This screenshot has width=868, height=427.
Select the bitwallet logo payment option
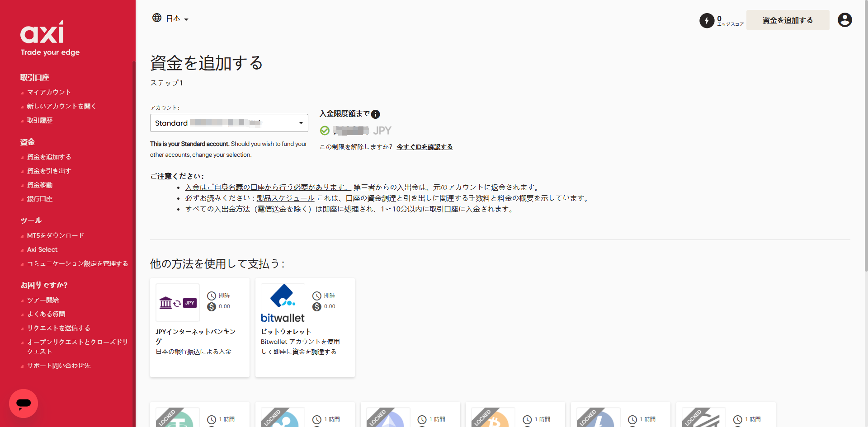283,303
